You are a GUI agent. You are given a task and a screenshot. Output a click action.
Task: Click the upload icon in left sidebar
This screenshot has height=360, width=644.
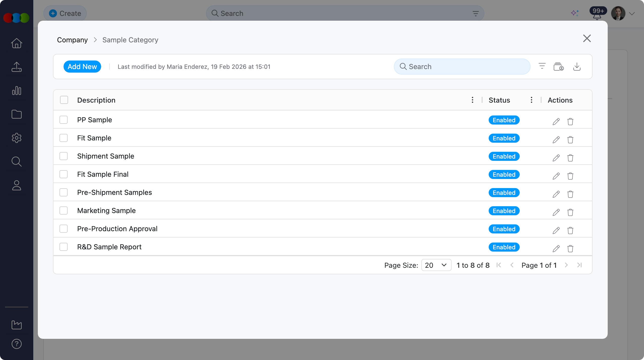point(17,67)
